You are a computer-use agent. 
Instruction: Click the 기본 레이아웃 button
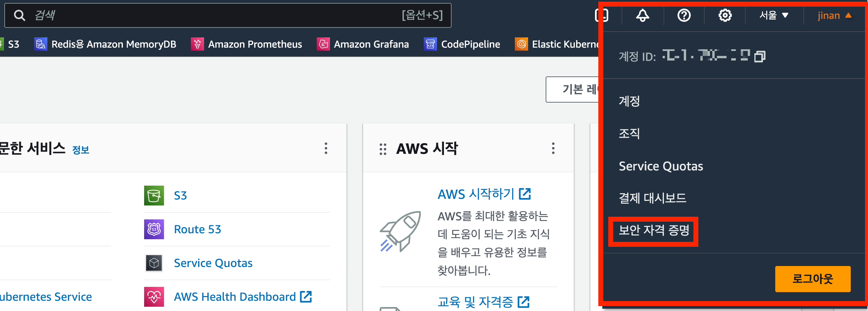point(572,90)
